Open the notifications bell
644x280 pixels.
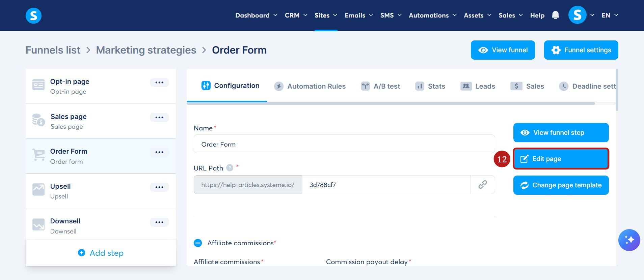pyautogui.click(x=555, y=15)
